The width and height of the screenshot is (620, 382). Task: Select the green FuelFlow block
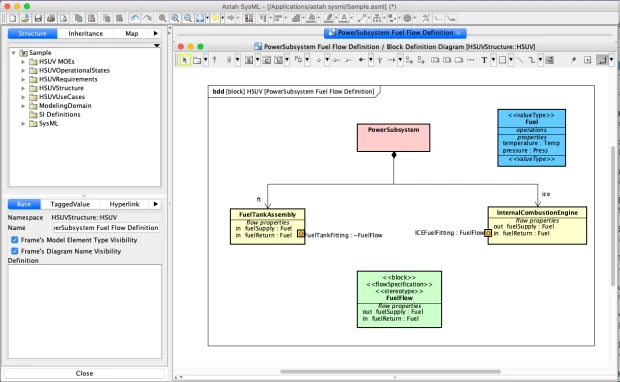(399, 299)
